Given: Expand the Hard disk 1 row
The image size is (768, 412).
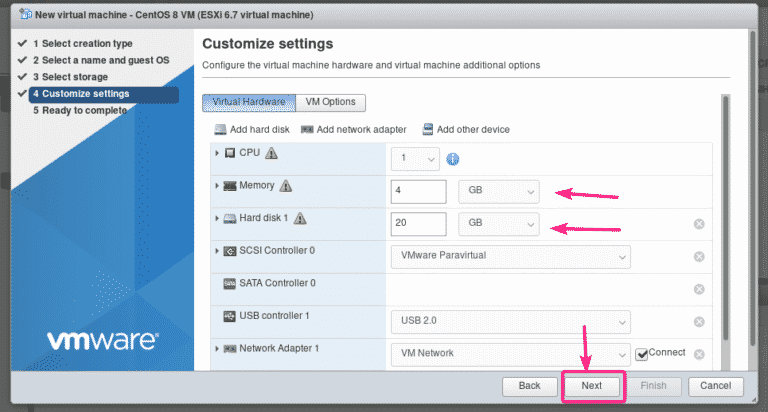Looking at the screenshot, I should pyautogui.click(x=217, y=218).
